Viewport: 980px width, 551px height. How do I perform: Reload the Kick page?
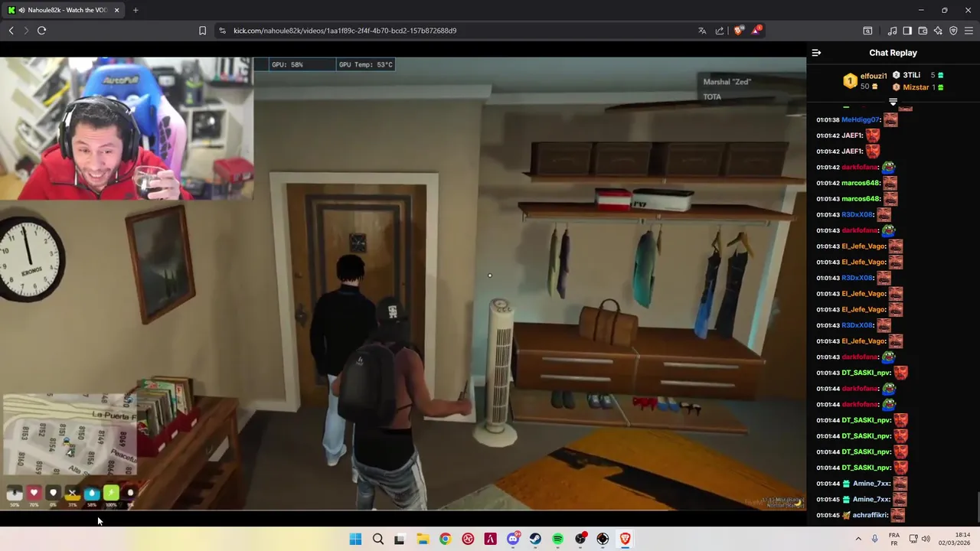tap(41, 31)
